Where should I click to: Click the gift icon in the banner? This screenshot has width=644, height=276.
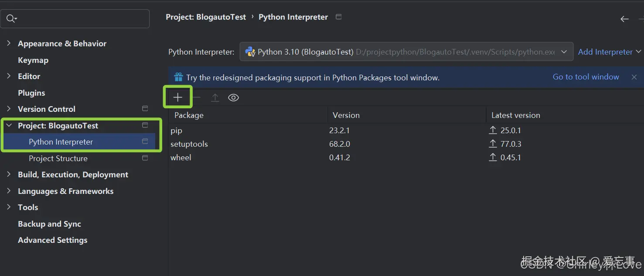pyautogui.click(x=178, y=77)
